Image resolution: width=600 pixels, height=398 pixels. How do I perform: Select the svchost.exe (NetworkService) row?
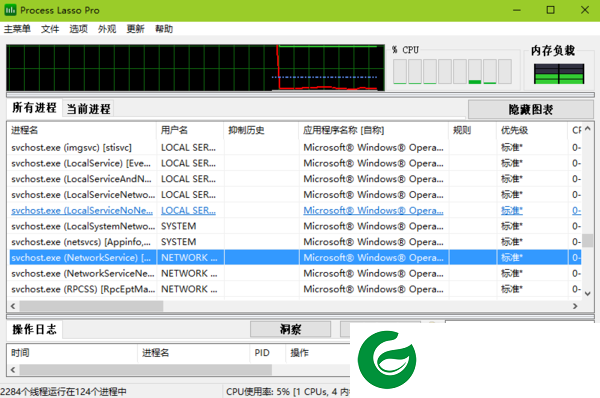[295, 257]
